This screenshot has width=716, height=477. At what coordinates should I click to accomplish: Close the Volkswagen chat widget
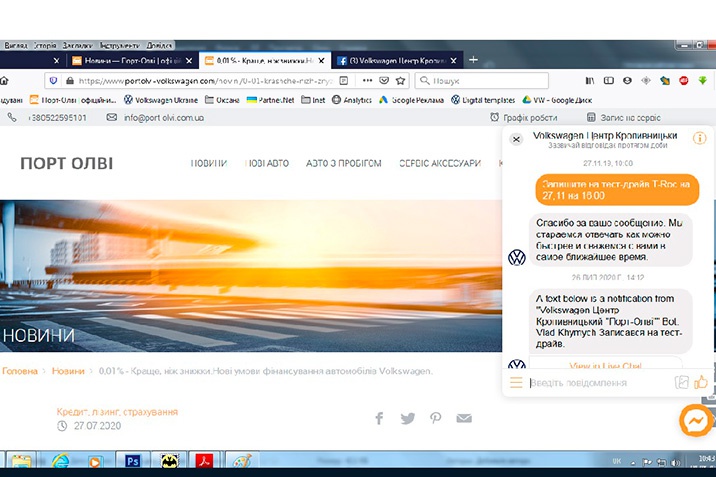pyautogui.click(x=516, y=139)
